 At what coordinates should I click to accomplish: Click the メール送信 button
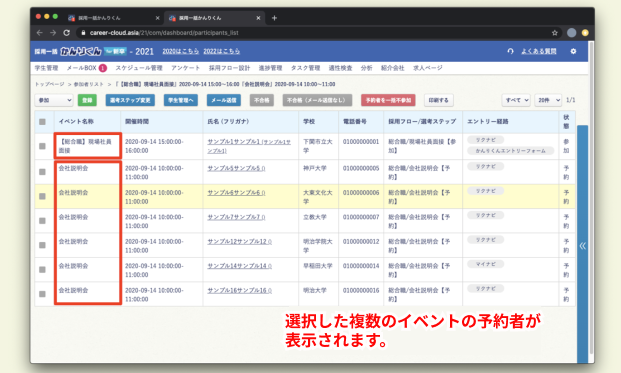(224, 100)
